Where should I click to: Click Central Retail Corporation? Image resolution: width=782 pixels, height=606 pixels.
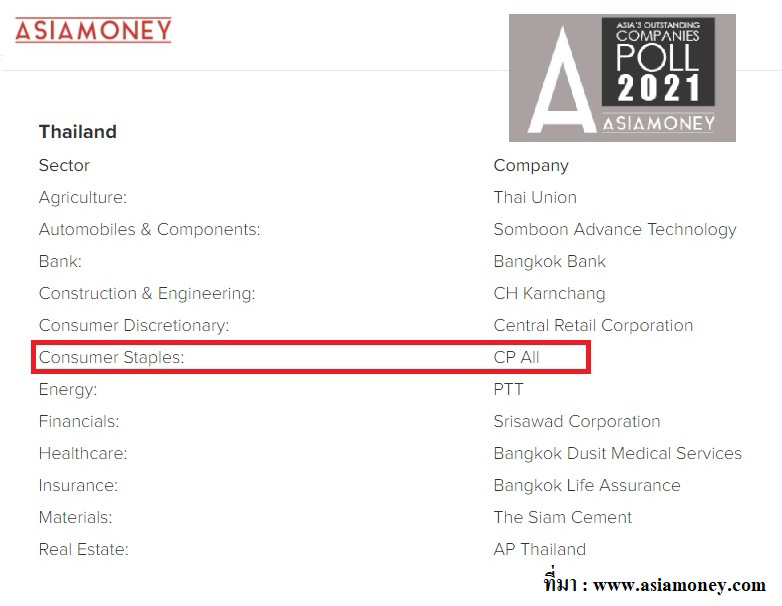[x=593, y=325]
